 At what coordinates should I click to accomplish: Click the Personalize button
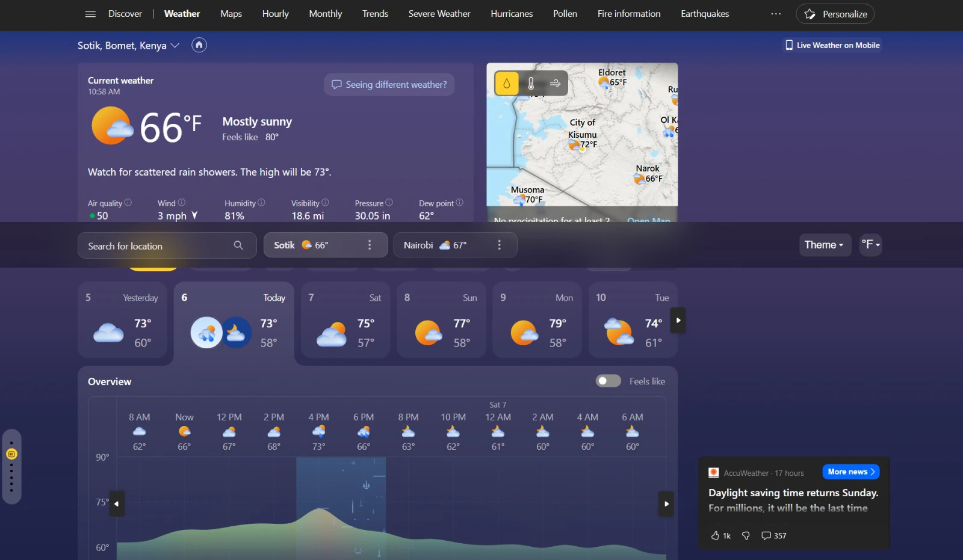click(835, 13)
